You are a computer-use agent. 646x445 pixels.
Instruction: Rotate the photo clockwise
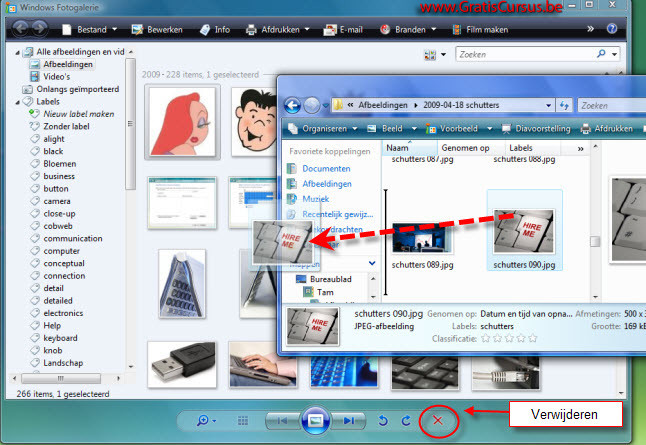click(406, 421)
